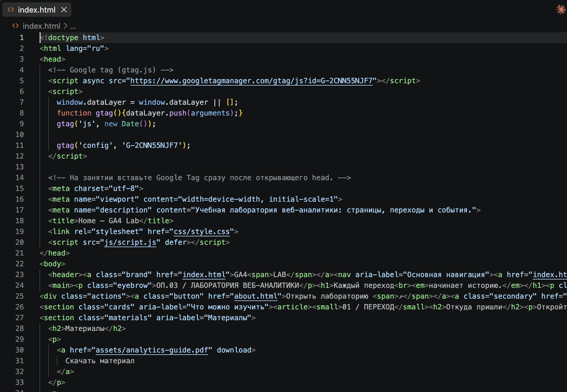This screenshot has width=567, height=392.
Task: Click the breadcrumb index.html file icon
Action: tap(16, 26)
